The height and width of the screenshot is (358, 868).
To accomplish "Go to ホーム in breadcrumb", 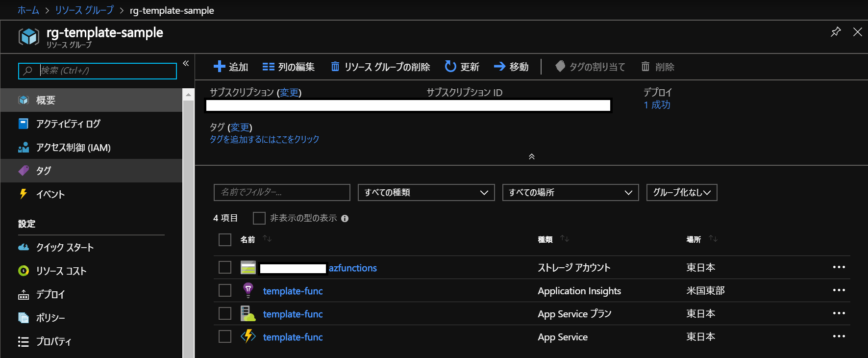I will pyautogui.click(x=28, y=10).
